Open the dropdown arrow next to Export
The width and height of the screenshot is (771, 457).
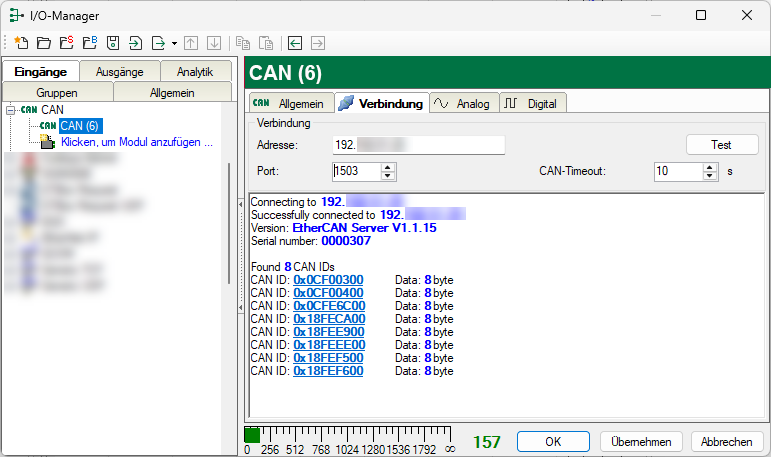click(174, 43)
